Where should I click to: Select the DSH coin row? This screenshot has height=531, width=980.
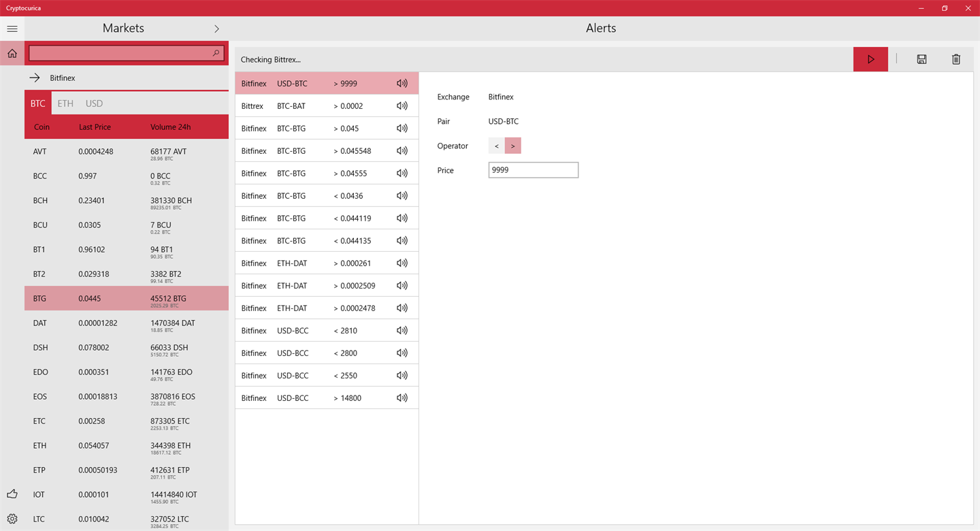(x=127, y=347)
